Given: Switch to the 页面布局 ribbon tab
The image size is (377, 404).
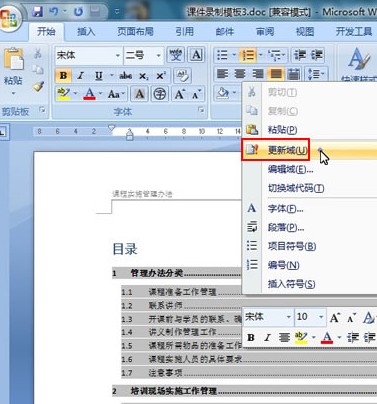Looking at the screenshot, I should click(x=135, y=32).
